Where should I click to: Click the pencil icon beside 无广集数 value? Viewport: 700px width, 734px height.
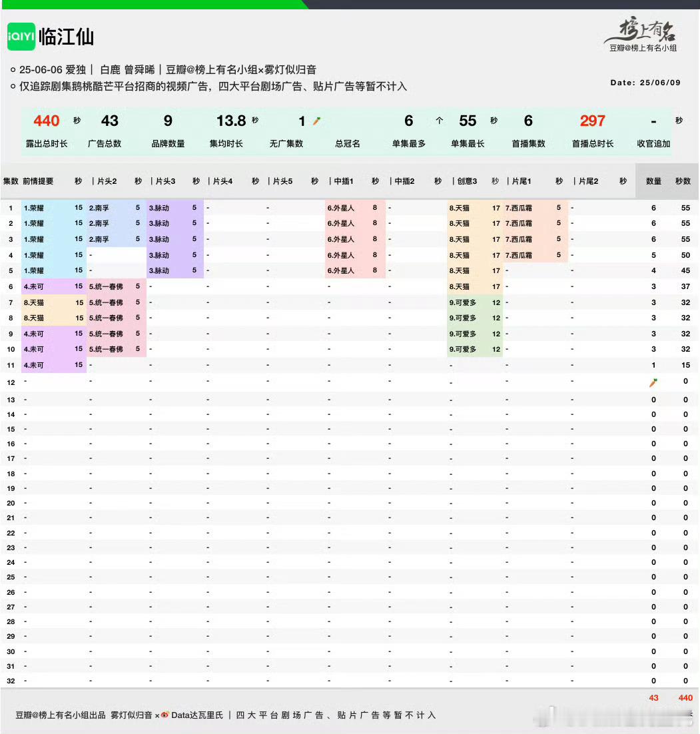click(317, 121)
